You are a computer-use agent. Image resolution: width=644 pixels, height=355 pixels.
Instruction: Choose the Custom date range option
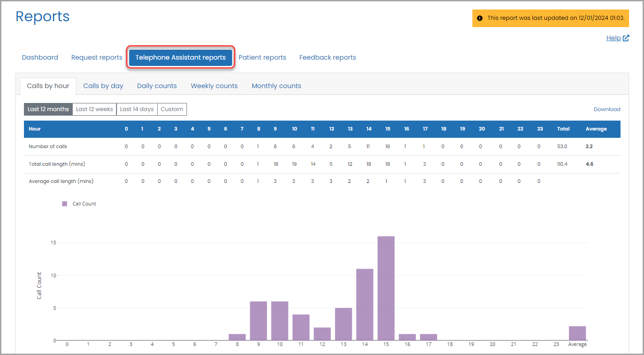pyautogui.click(x=172, y=109)
